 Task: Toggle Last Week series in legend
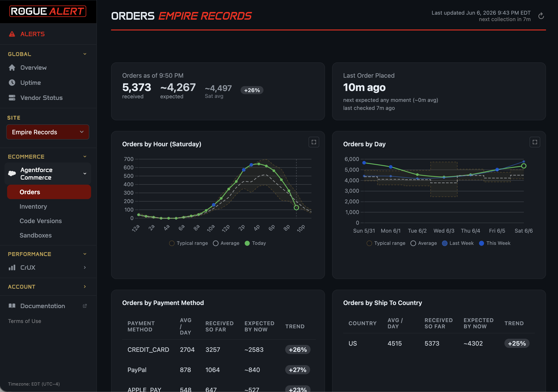point(458,243)
